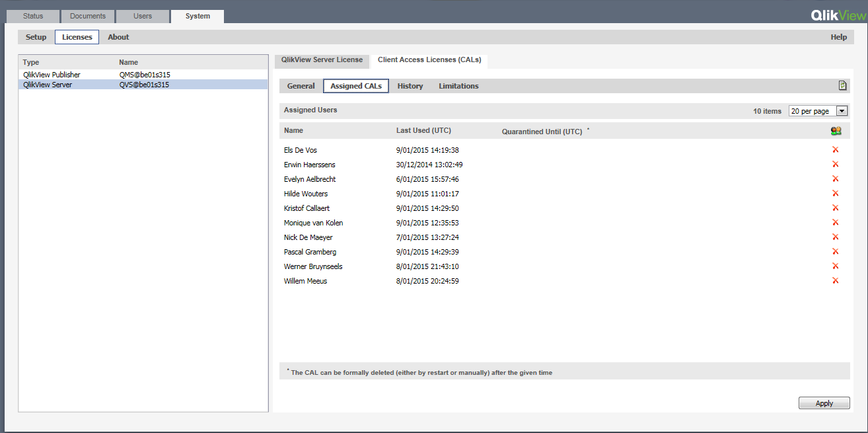Select QlikView Publisher license row
Viewport: 868px width, 433px height.
(x=143, y=75)
